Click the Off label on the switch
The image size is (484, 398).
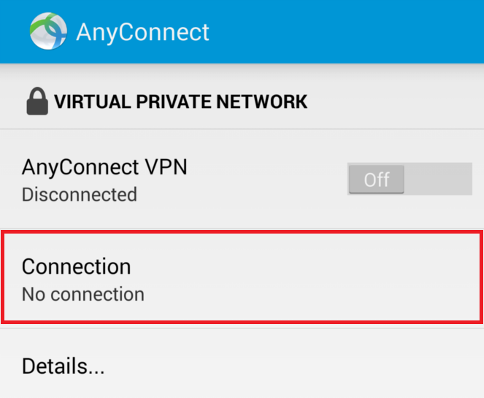coord(377,180)
